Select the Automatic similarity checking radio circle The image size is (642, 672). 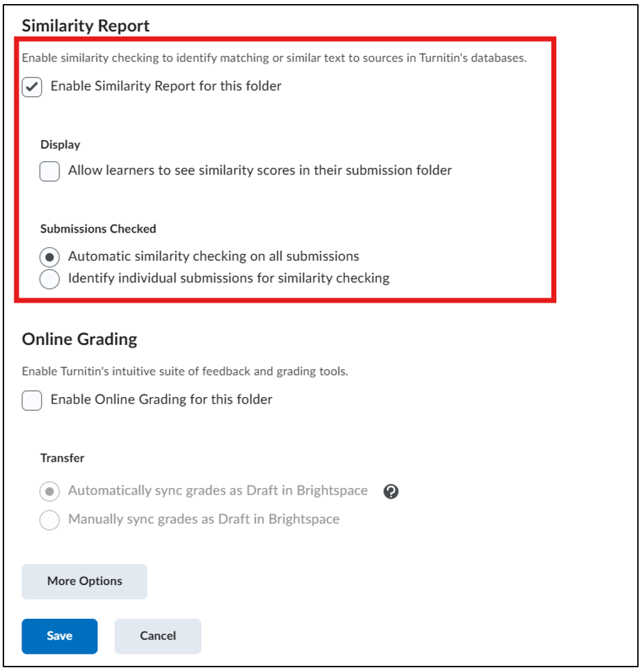pyautogui.click(x=50, y=257)
